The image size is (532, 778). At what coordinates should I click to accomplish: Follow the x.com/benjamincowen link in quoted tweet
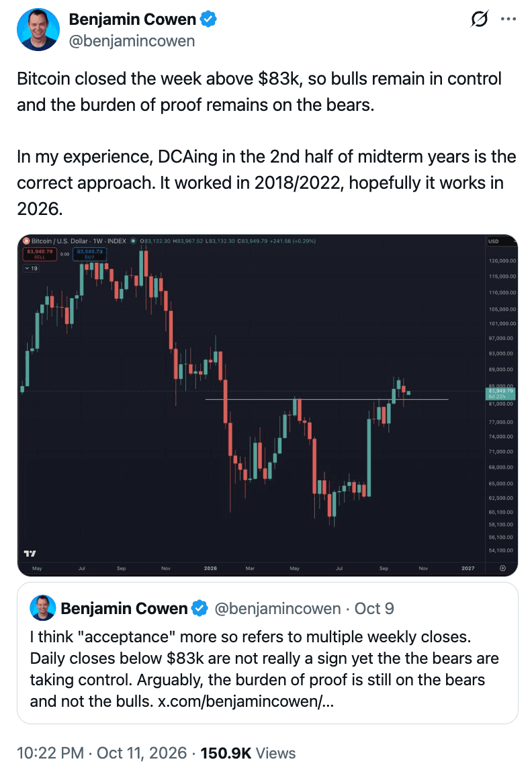(x=246, y=701)
